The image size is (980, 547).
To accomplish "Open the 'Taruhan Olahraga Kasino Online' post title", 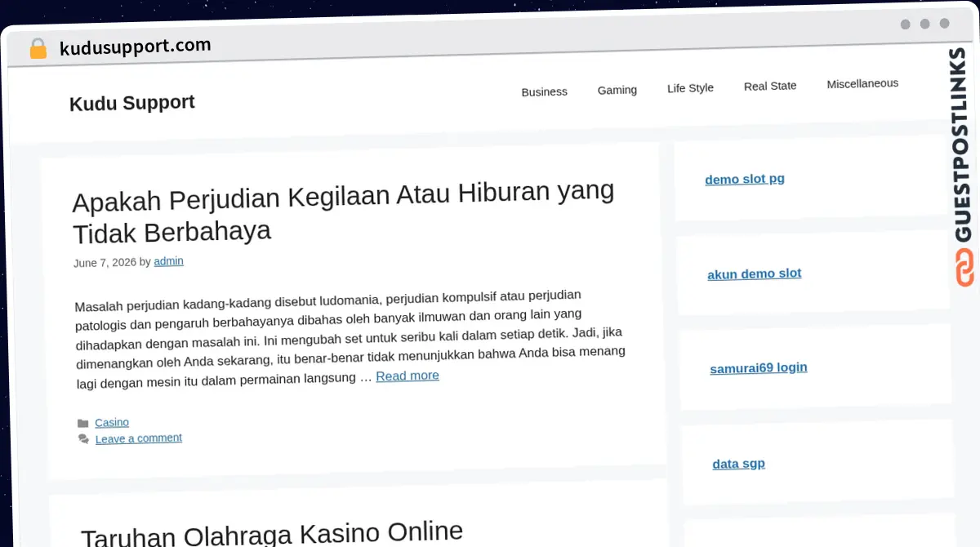I will [272, 534].
